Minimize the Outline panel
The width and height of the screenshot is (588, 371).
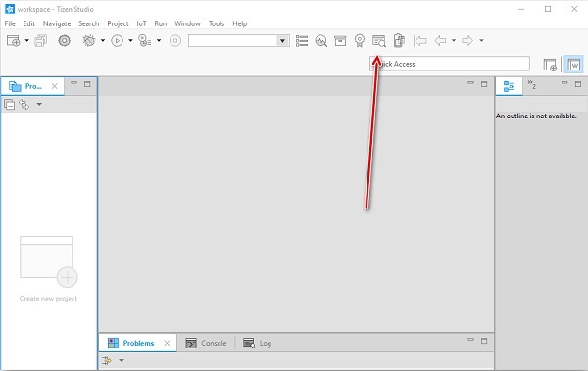[564, 83]
